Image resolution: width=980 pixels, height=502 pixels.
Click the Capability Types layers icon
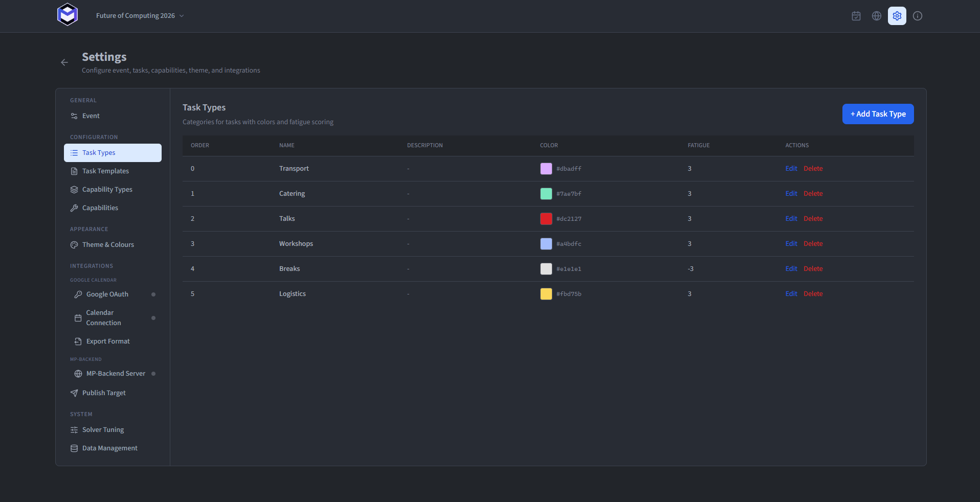(74, 190)
